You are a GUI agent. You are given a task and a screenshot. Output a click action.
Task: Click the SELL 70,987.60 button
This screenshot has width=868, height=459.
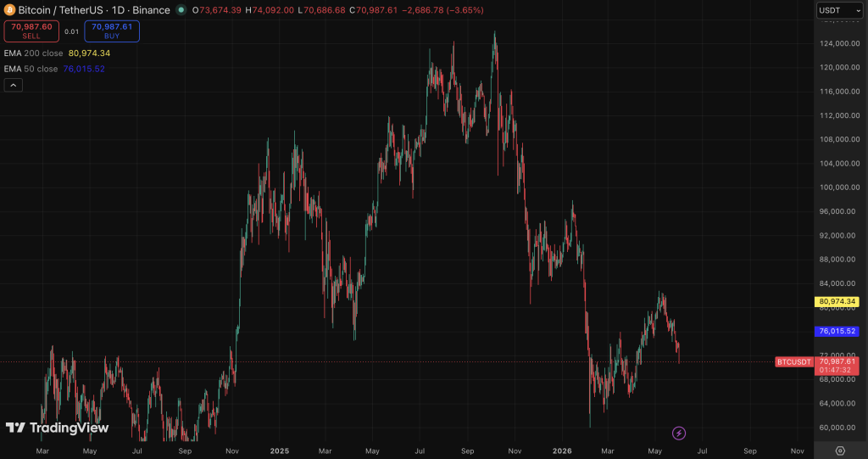point(31,31)
